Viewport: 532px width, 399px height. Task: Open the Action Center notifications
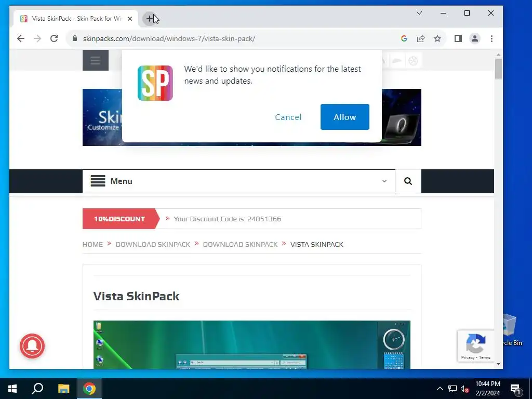coord(516,390)
